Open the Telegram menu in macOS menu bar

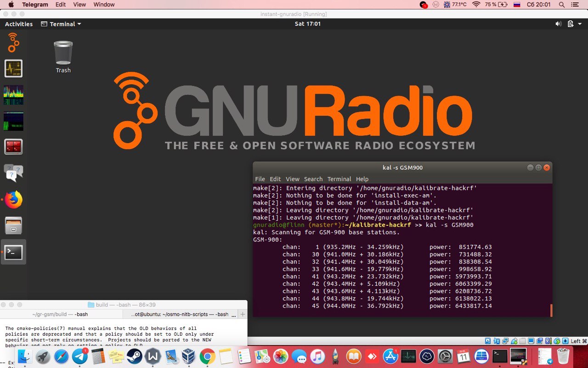[35, 5]
